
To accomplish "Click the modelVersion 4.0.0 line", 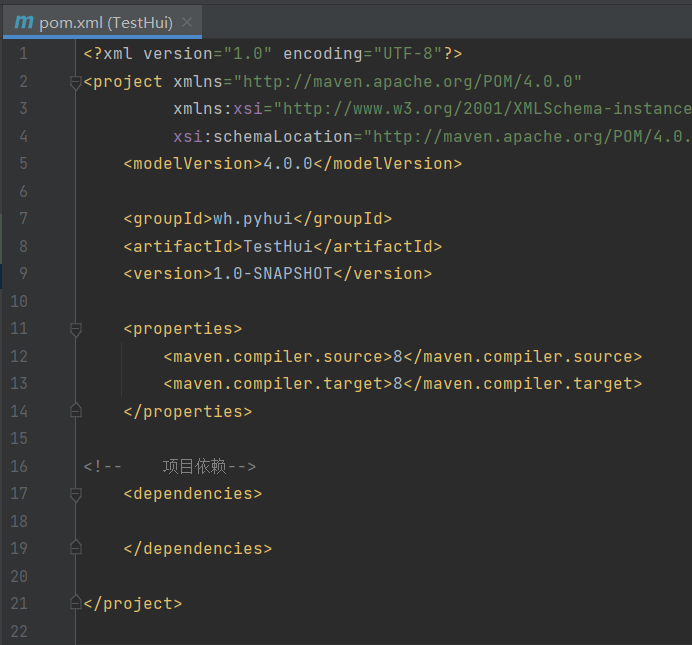I will [x=293, y=164].
